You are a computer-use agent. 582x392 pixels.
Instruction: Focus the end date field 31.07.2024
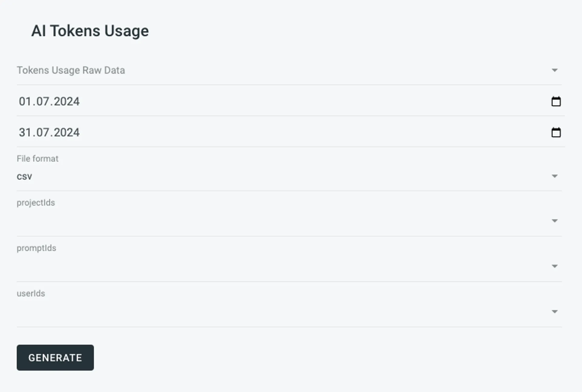tap(290, 132)
